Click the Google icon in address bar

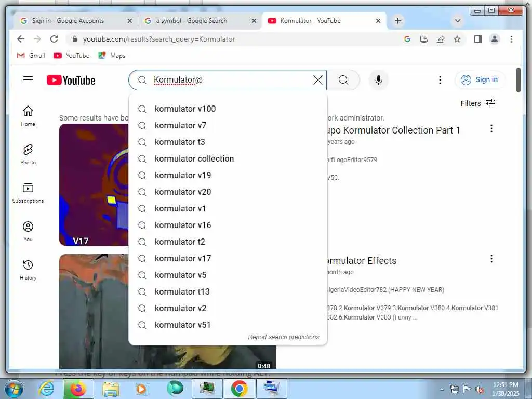point(407,39)
